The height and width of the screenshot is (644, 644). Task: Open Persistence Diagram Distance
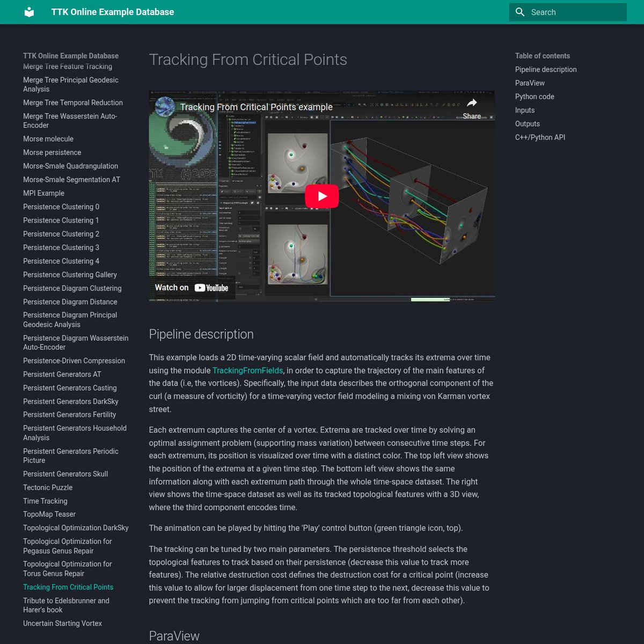click(70, 302)
